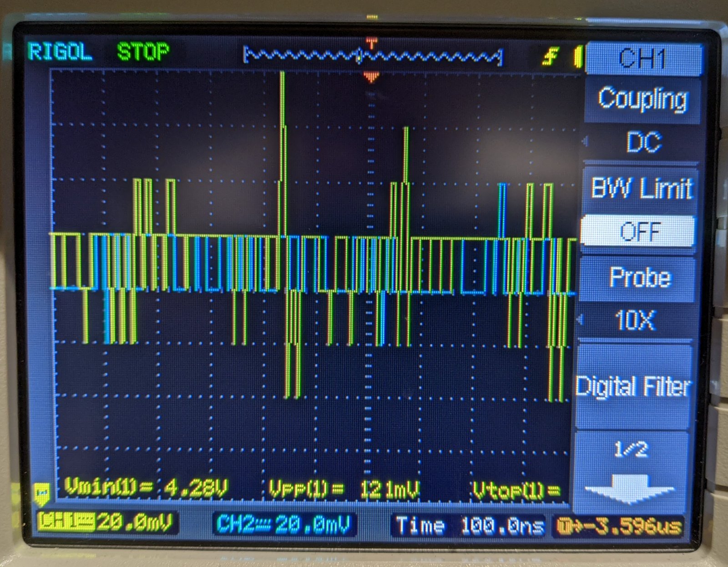This screenshot has height=567, width=728.
Task: Click the Coupling menu button
Action: click(x=642, y=99)
